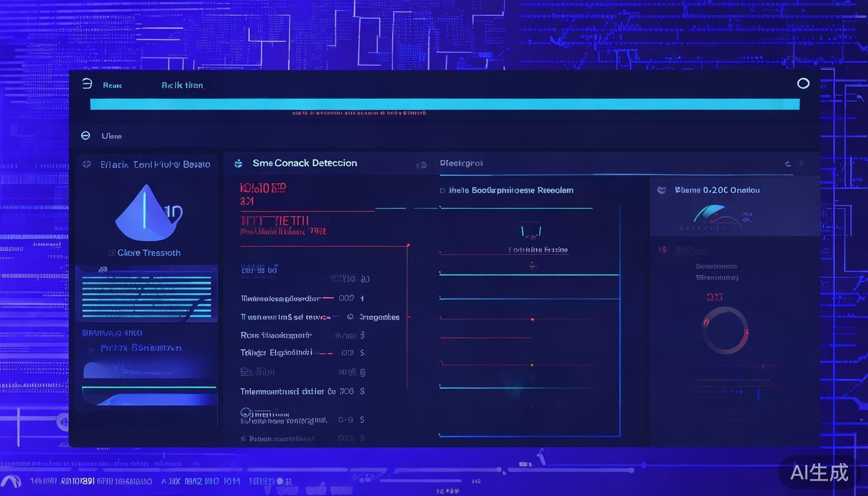Expand the Bootlarphidesie Reeolem section
This screenshot has width=868, height=496.
442,191
